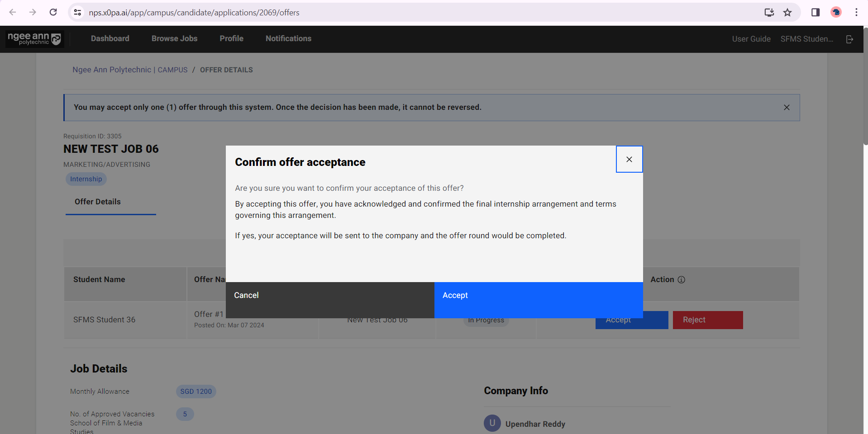868x434 pixels.
Task: Click the Upendhar Reddy avatar circle
Action: 492,424
